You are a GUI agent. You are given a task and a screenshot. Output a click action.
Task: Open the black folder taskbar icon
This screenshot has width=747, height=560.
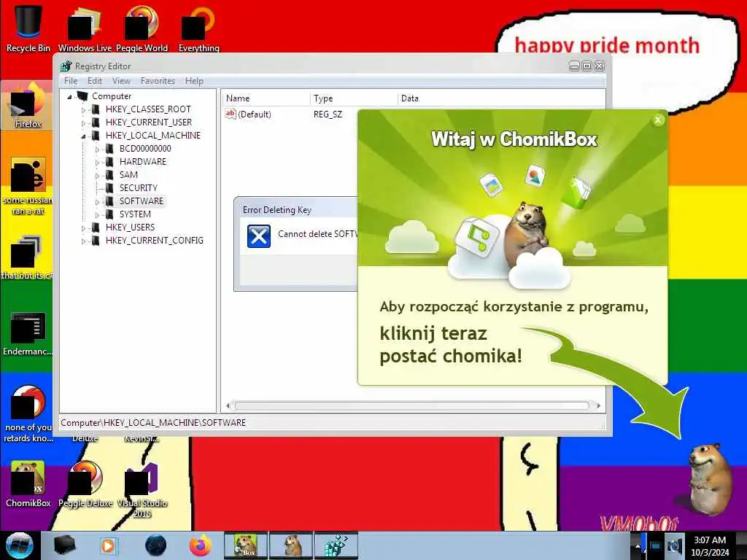(x=65, y=545)
